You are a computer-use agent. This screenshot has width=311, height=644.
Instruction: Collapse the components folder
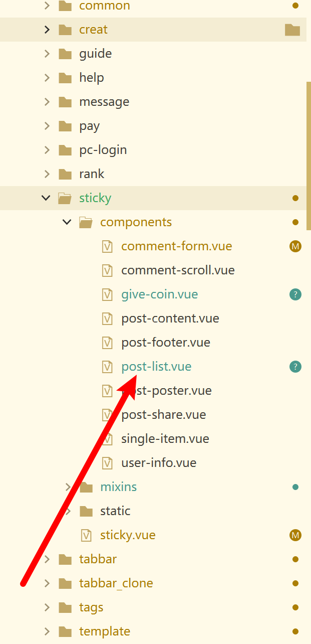click(x=67, y=222)
